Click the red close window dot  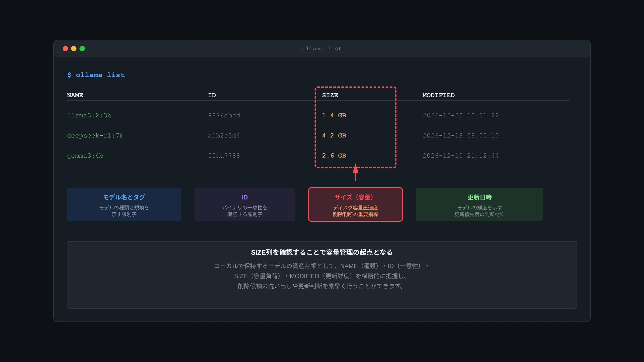click(65, 49)
